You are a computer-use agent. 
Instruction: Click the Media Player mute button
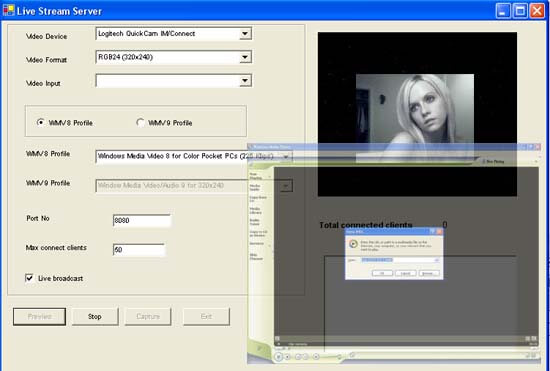click(316, 357)
